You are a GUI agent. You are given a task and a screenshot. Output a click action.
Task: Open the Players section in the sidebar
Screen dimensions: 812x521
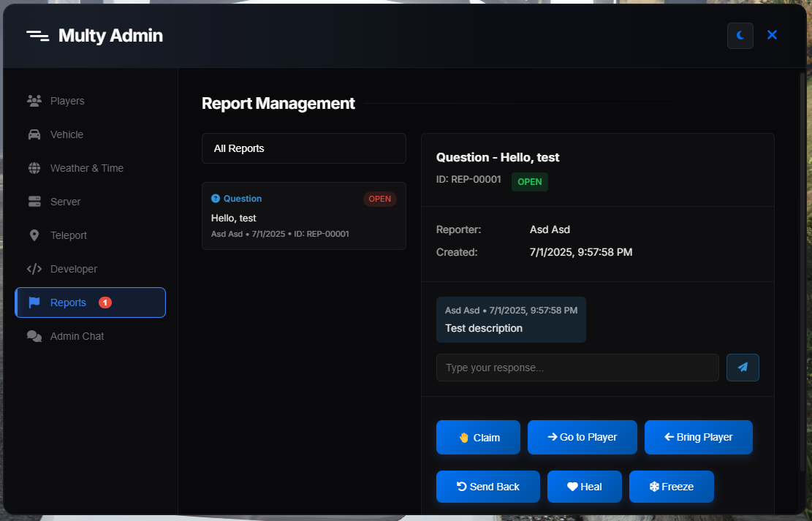(67, 101)
